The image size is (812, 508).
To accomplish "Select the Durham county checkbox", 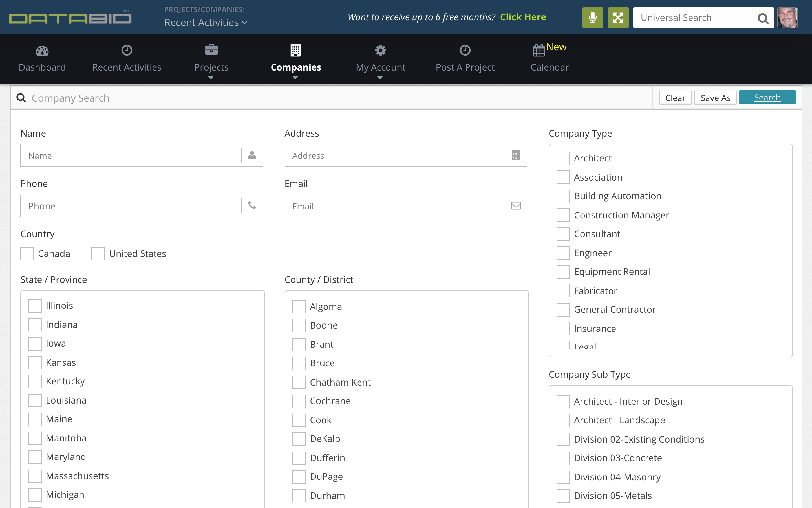I will (299, 496).
